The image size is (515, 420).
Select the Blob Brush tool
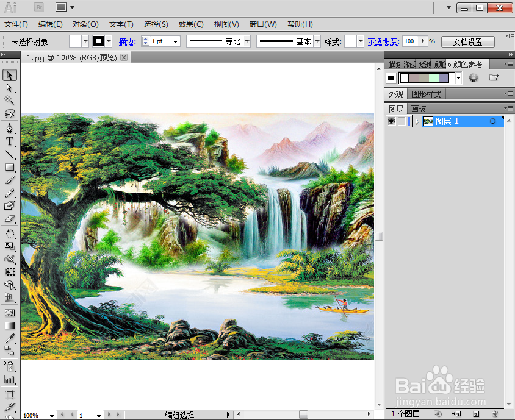pos(10,206)
